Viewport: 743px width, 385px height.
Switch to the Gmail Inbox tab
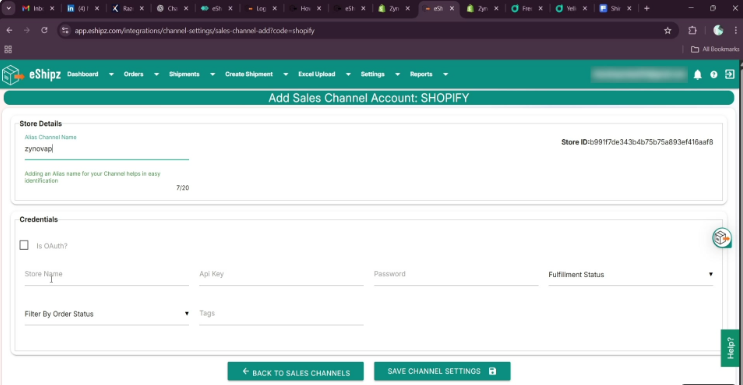coord(39,9)
